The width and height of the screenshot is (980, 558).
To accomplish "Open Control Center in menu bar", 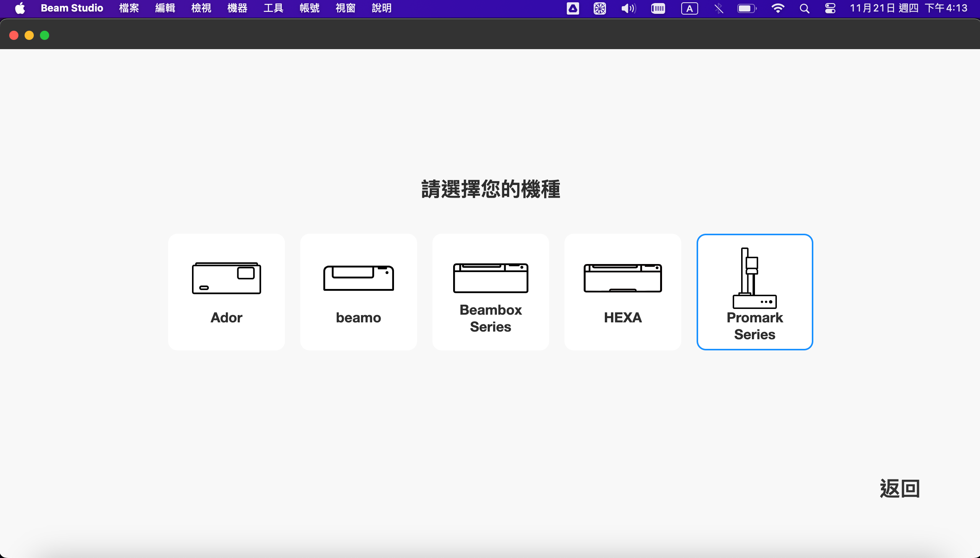I will [830, 8].
